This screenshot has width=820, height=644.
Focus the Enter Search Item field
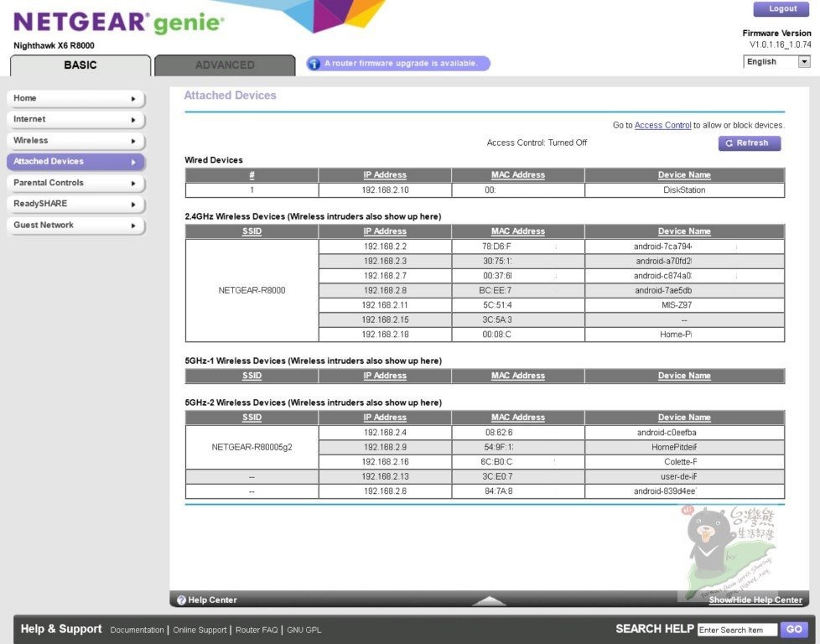click(x=737, y=630)
